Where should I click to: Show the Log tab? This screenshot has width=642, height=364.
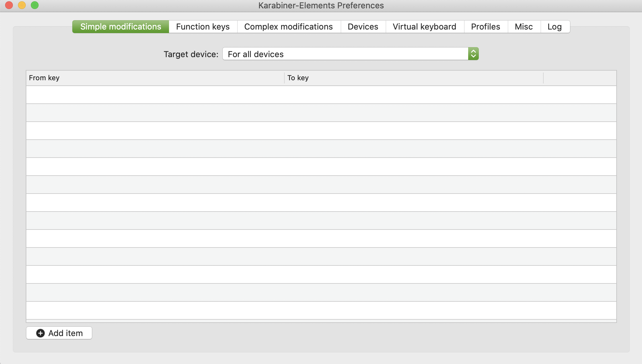coord(555,27)
